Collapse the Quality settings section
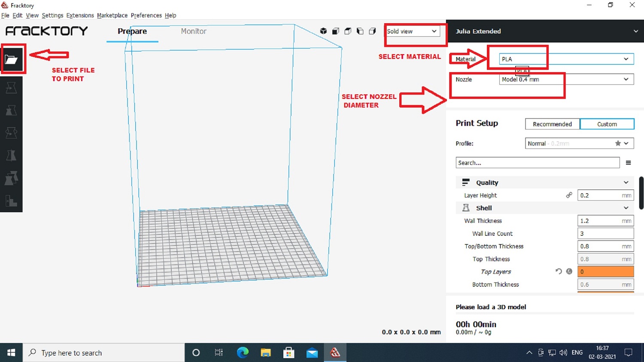Viewport: 644px width, 362px height. pyautogui.click(x=544, y=183)
